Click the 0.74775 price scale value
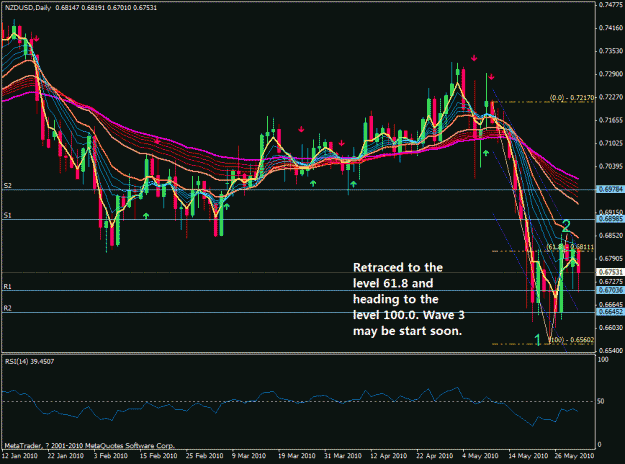Viewport: 625px width, 464px height. (611, 5)
